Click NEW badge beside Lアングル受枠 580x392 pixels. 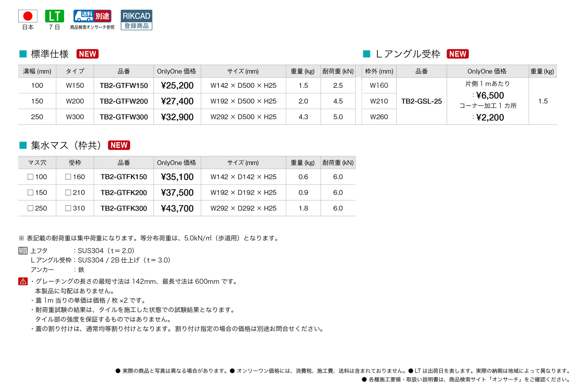tap(458, 54)
